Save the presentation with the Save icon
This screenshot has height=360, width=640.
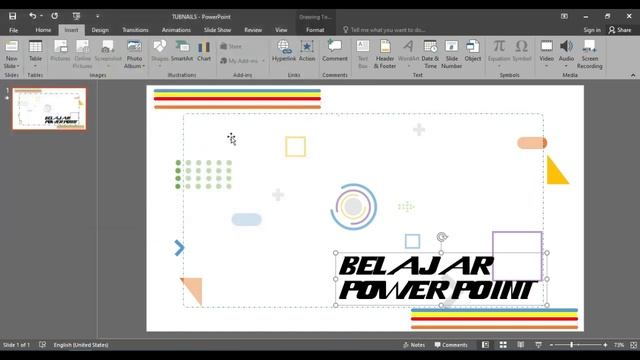12,16
